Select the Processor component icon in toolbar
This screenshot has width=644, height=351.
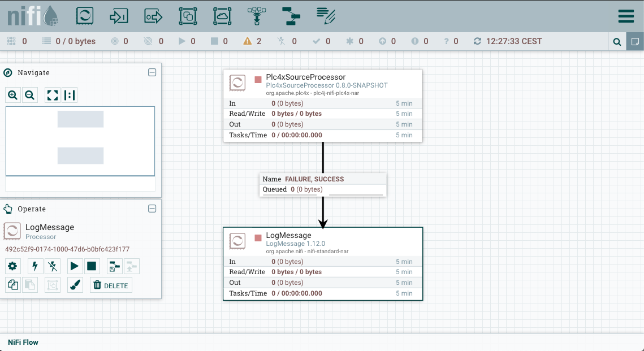85,16
